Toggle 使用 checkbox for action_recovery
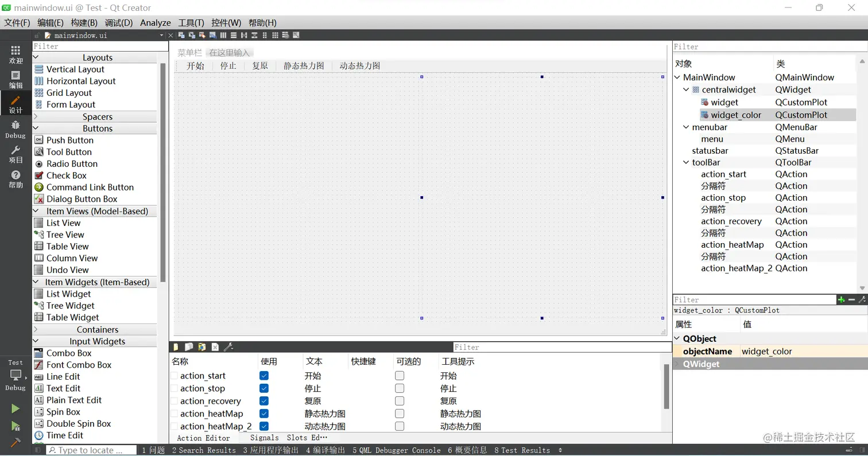Image resolution: width=868 pixels, height=456 pixels. point(264,401)
